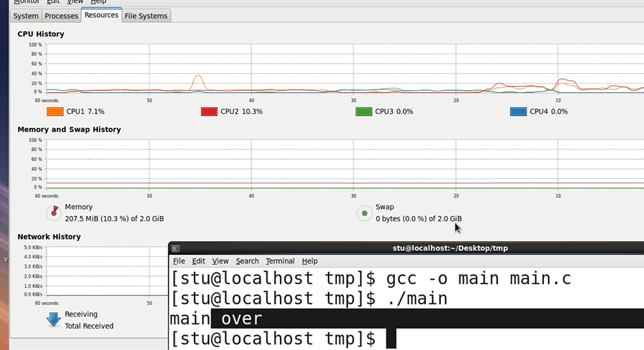The height and width of the screenshot is (350, 644).
Task: Open the terminal Search menu
Action: (x=248, y=261)
